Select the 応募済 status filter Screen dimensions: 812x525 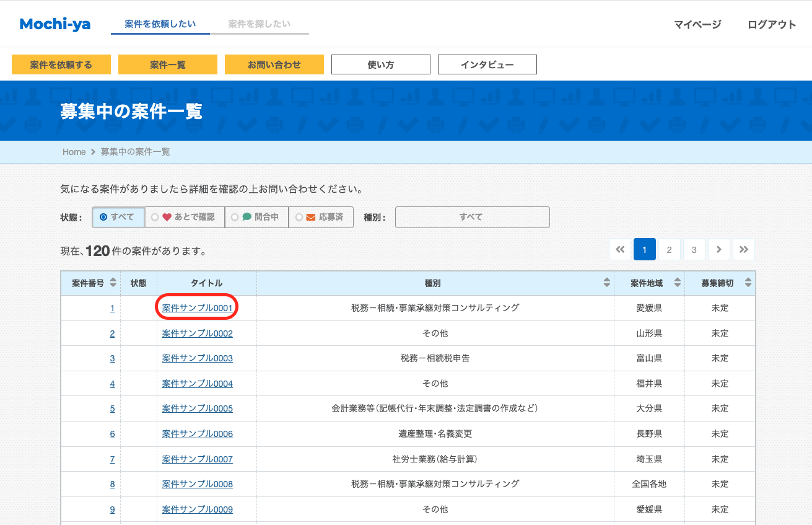coord(321,217)
